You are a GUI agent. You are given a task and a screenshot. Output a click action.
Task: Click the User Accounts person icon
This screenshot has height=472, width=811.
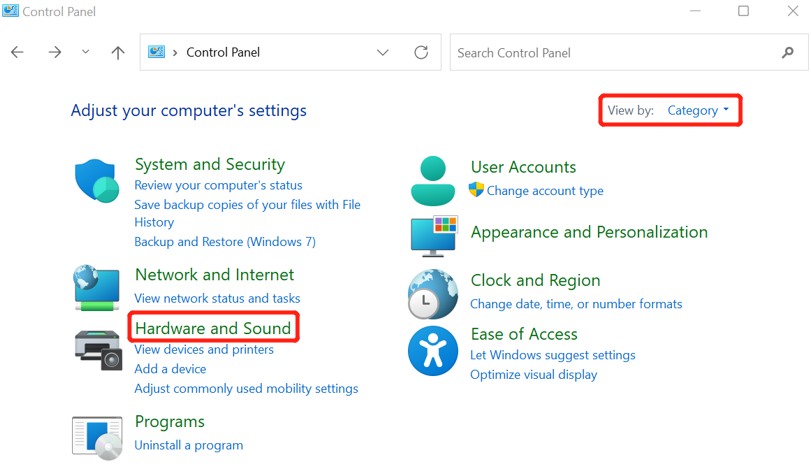(432, 180)
